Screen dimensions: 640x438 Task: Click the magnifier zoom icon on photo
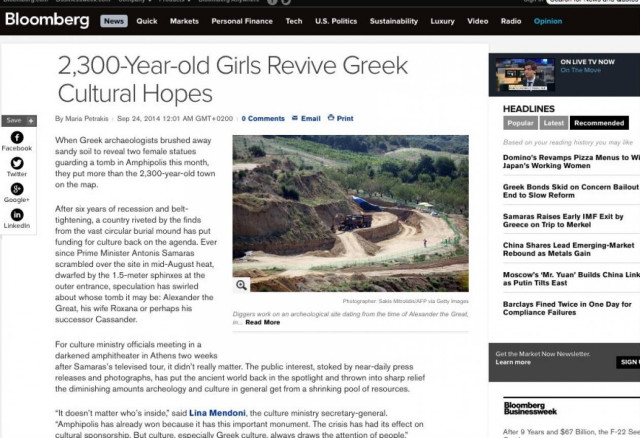pyautogui.click(x=242, y=285)
